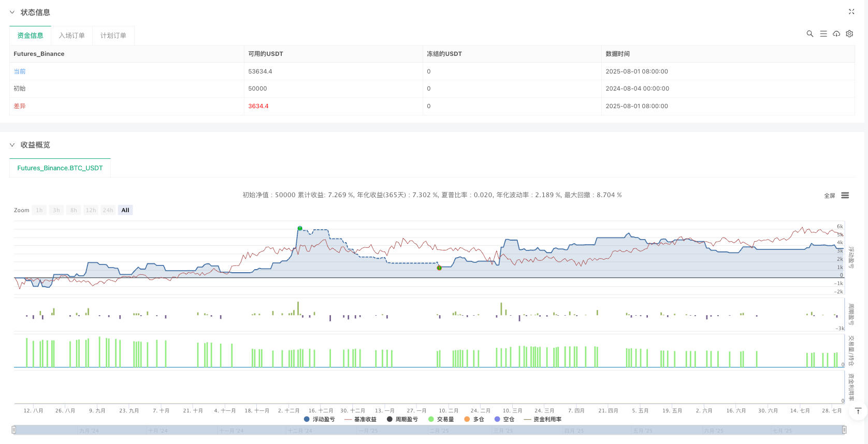Toggle the 浮动盈亏 legend series
The image size is (868, 444).
(x=320, y=419)
